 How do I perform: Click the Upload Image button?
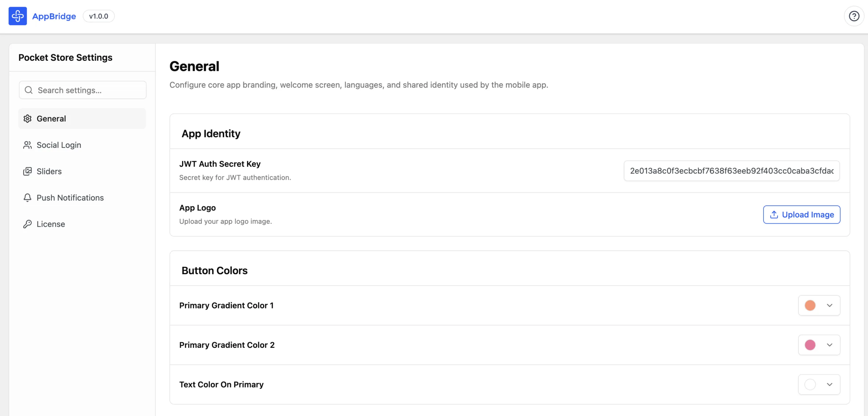pos(802,214)
